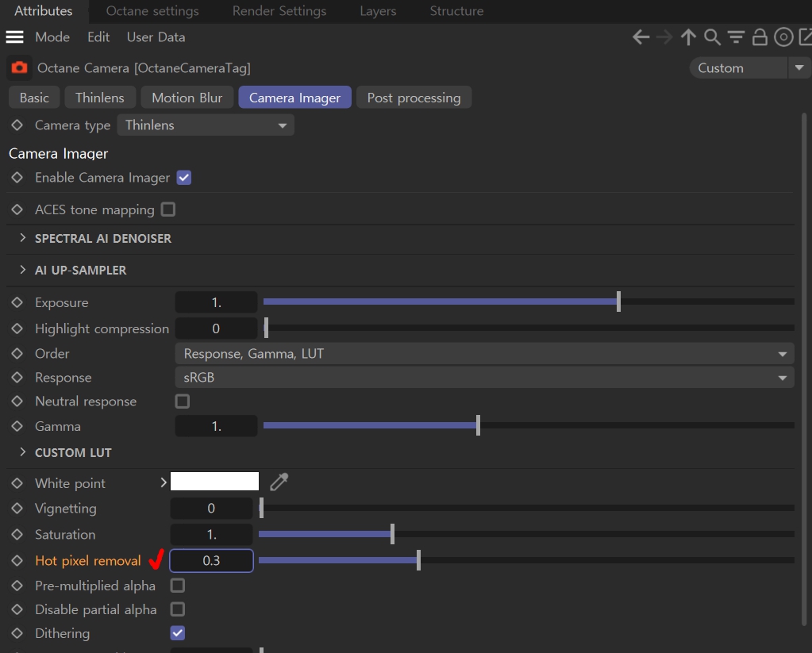Image resolution: width=812 pixels, height=653 pixels.
Task: Click the circular target mode icon
Action: tap(783, 37)
